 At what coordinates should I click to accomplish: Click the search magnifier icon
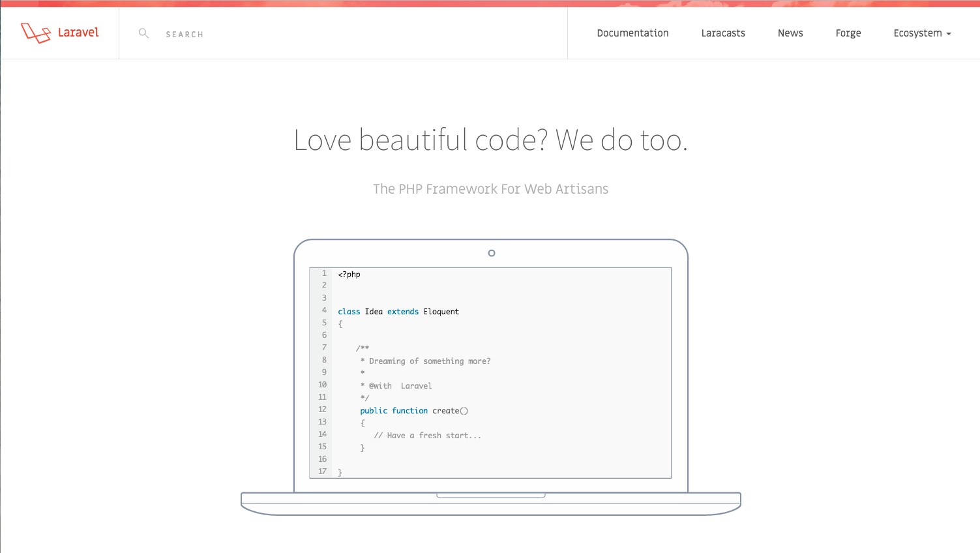click(143, 33)
